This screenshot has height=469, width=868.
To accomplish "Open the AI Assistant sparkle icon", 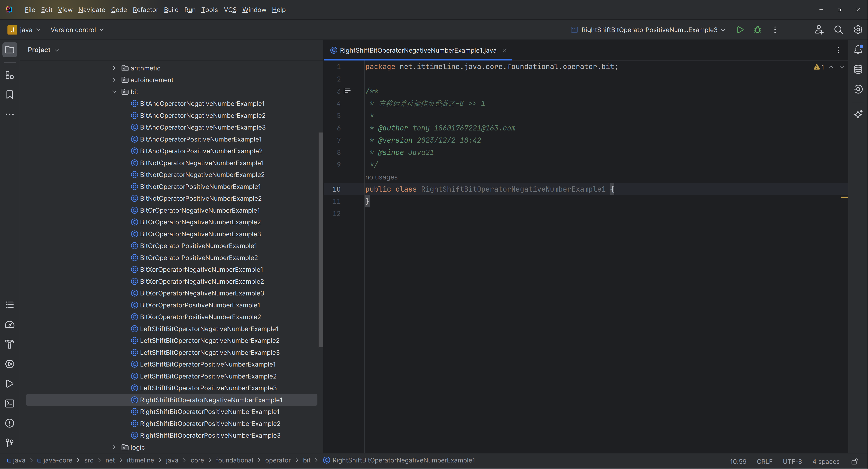I will pyautogui.click(x=858, y=114).
